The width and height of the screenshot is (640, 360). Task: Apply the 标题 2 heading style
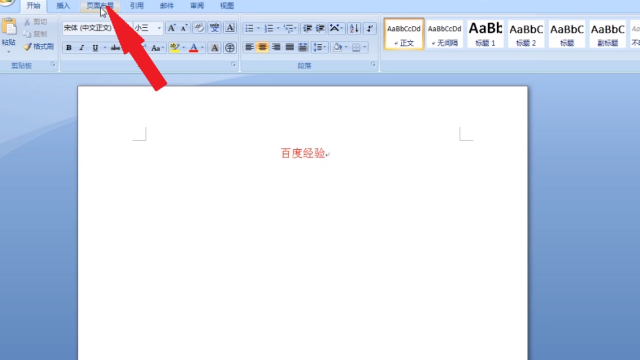coord(526,34)
